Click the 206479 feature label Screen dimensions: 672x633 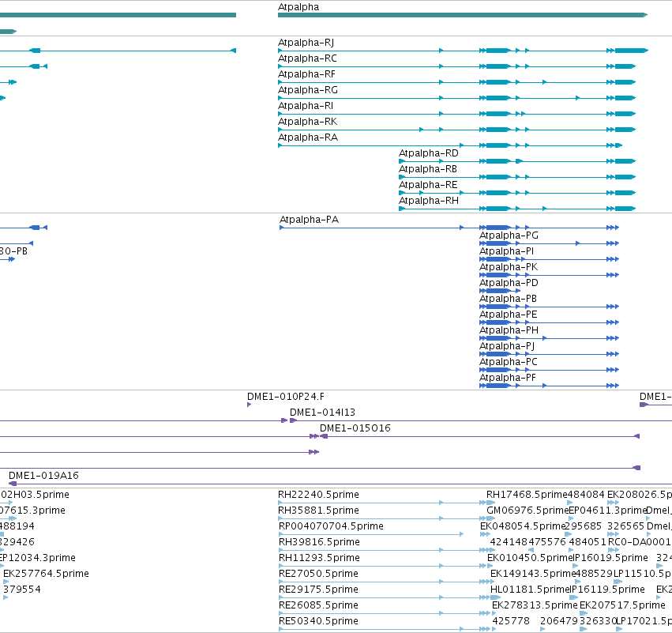click(559, 621)
